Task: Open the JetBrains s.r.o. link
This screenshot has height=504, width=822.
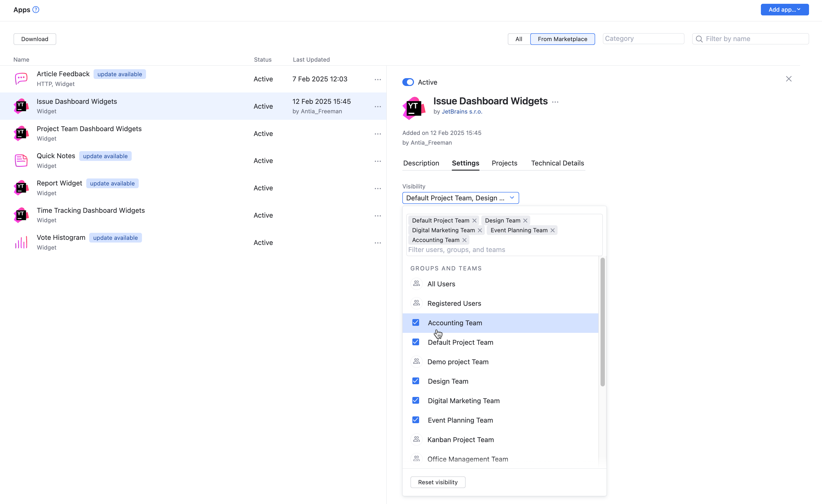Action: pyautogui.click(x=462, y=112)
